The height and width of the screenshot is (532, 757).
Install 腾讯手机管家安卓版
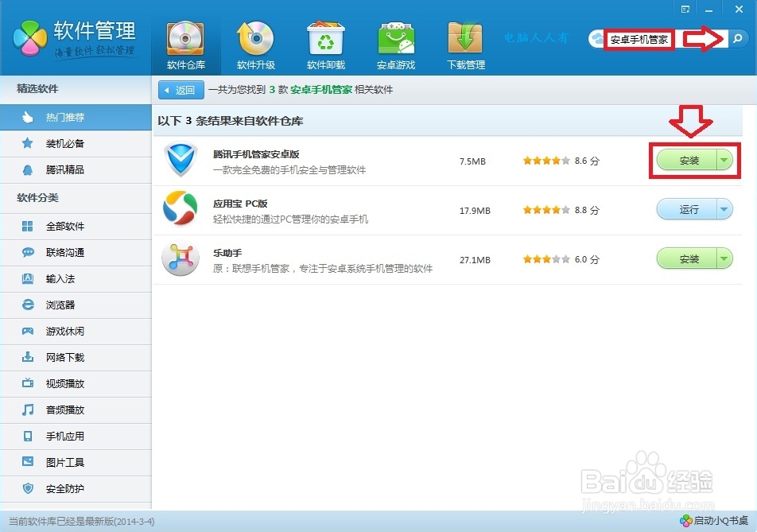tap(688, 161)
